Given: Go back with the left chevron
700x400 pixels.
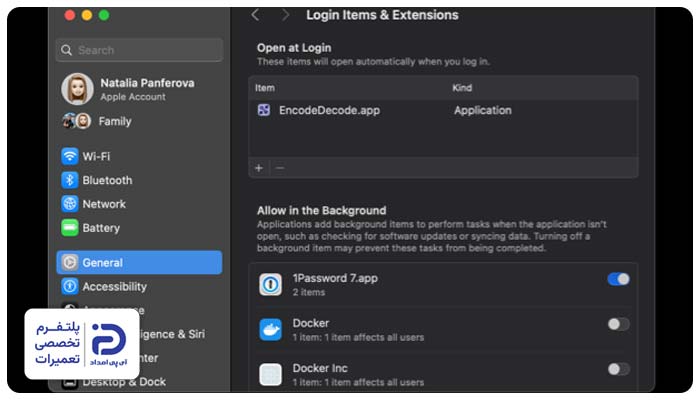Looking at the screenshot, I should pyautogui.click(x=255, y=15).
